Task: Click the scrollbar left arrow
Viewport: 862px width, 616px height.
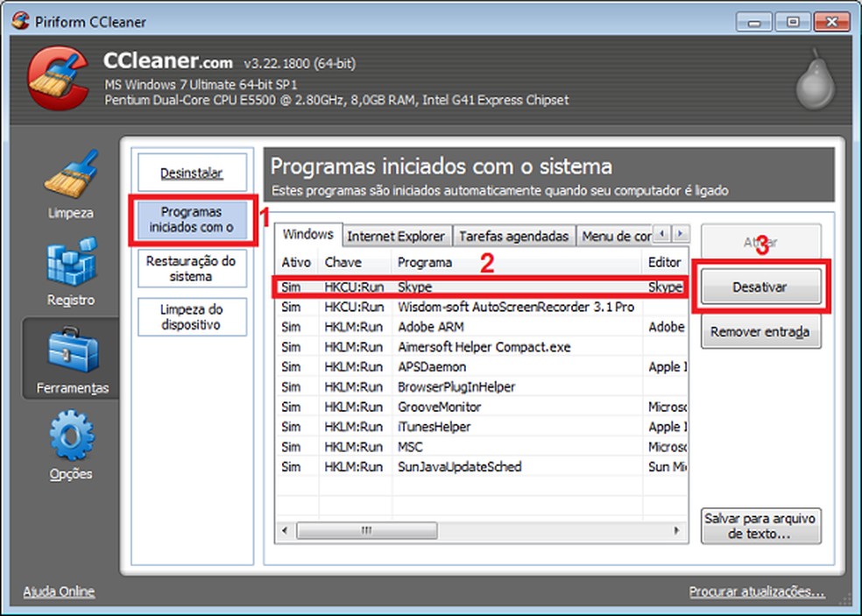Action: point(285,531)
